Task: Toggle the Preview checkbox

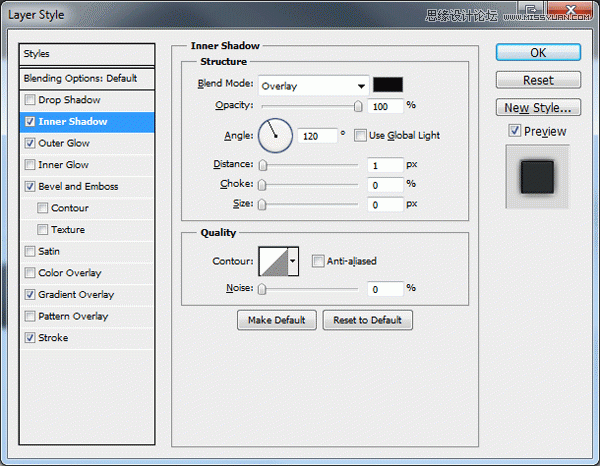Action: point(514,131)
